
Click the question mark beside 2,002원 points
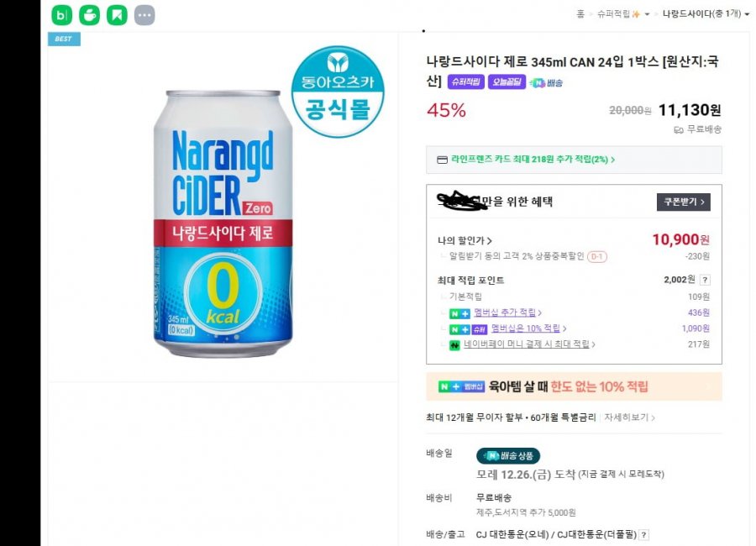tap(705, 281)
